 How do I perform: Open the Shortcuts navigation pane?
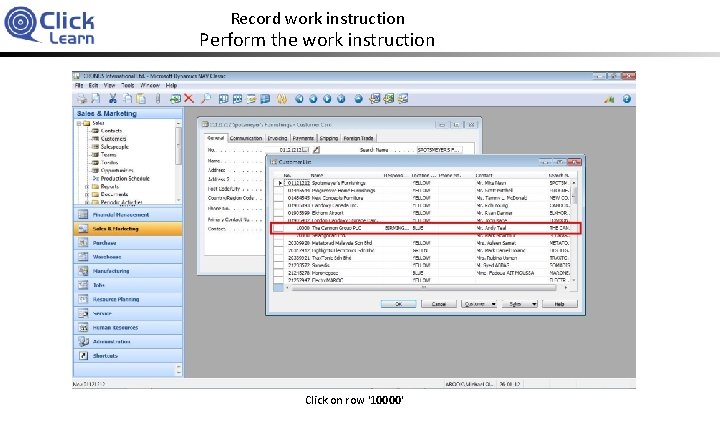(x=128, y=356)
